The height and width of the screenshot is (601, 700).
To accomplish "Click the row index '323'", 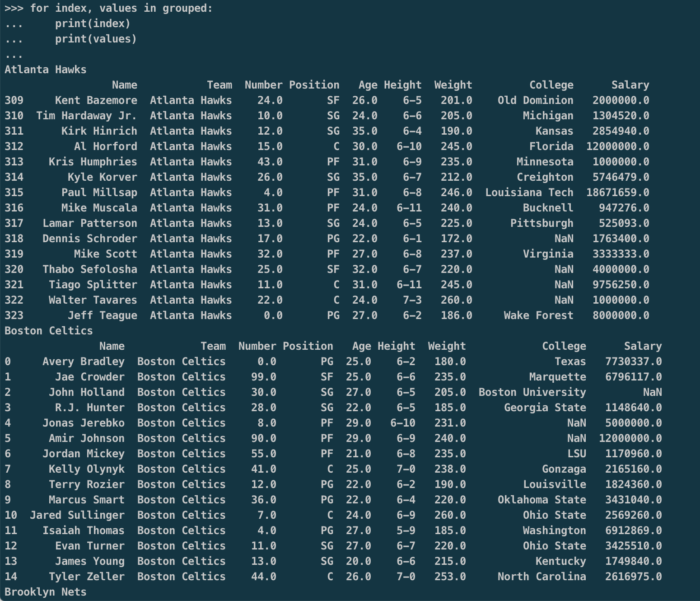I will 14,315.
